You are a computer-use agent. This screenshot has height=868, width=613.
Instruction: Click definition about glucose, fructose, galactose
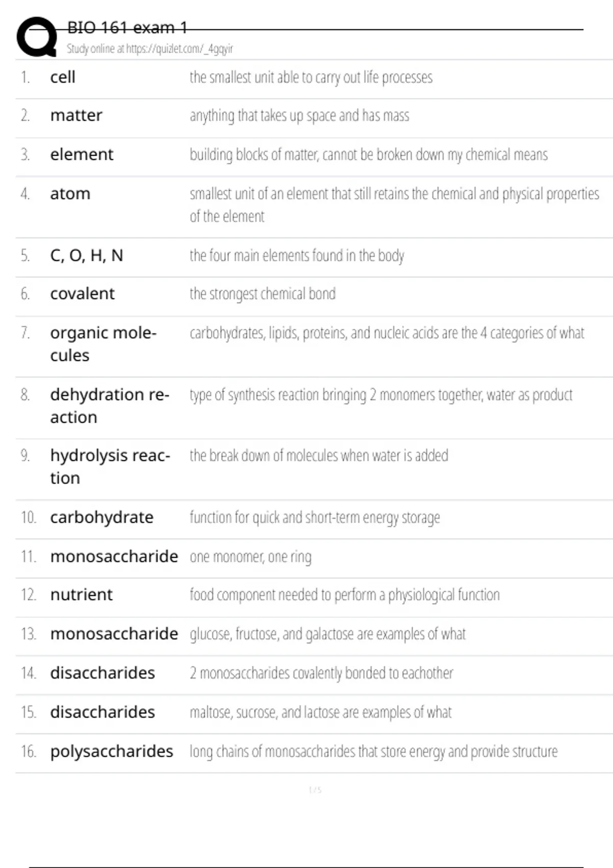point(327,634)
